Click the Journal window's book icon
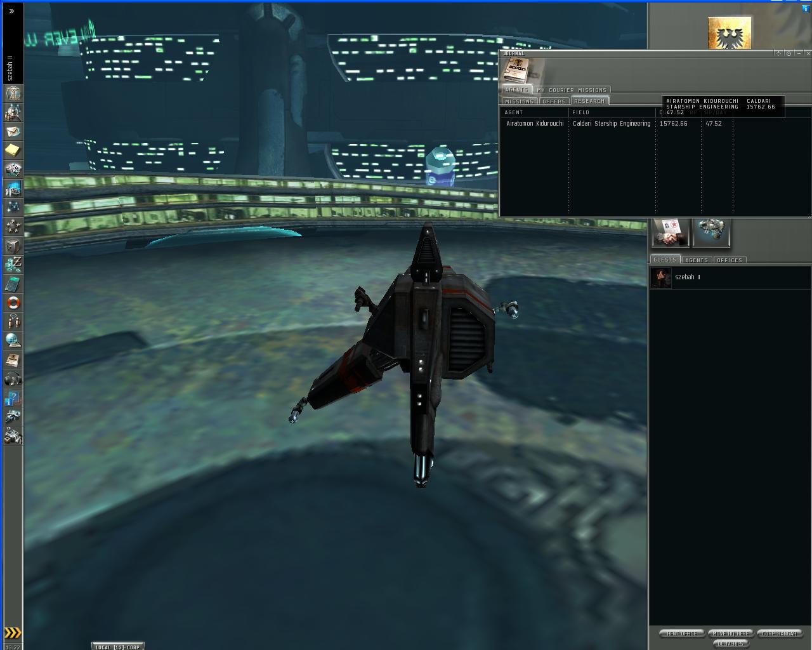Screen dimensions: 812x650 pyautogui.click(x=515, y=70)
